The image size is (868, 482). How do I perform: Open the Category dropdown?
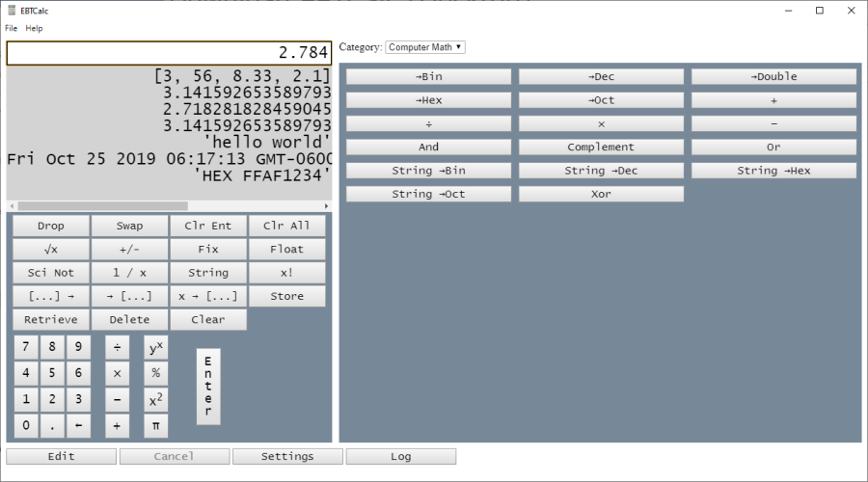425,47
